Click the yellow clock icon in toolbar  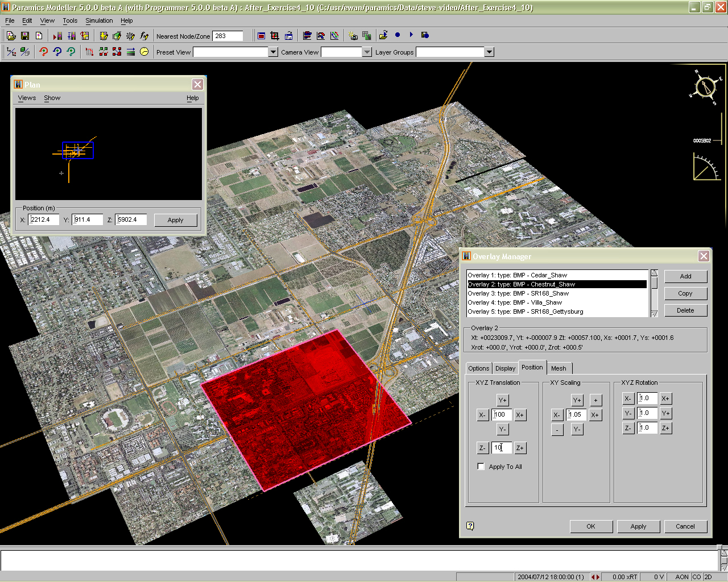click(144, 52)
